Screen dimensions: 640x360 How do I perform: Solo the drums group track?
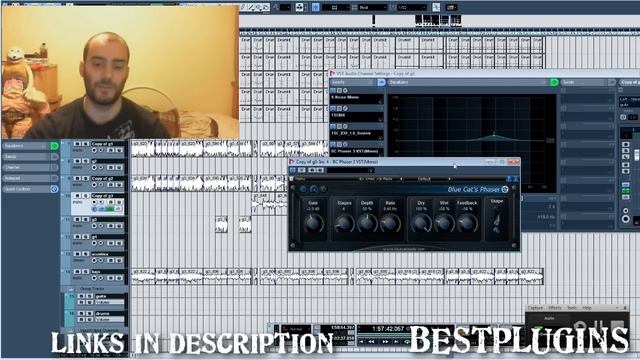click(89, 313)
